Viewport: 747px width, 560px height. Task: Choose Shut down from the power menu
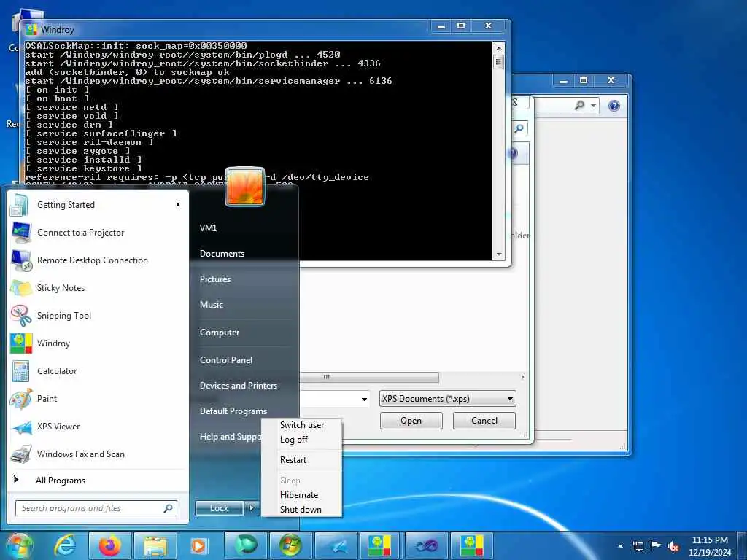[302, 510]
